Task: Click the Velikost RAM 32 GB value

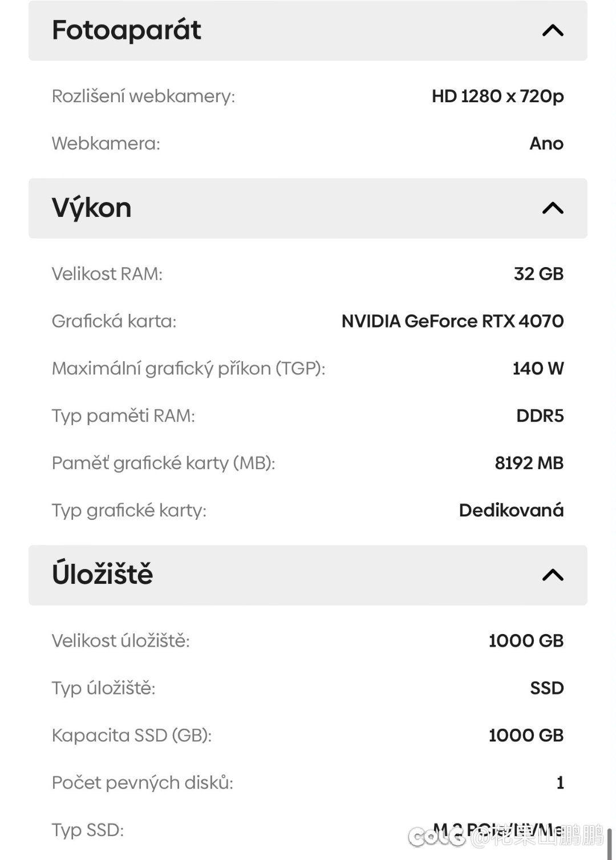Action: (x=538, y=274)
